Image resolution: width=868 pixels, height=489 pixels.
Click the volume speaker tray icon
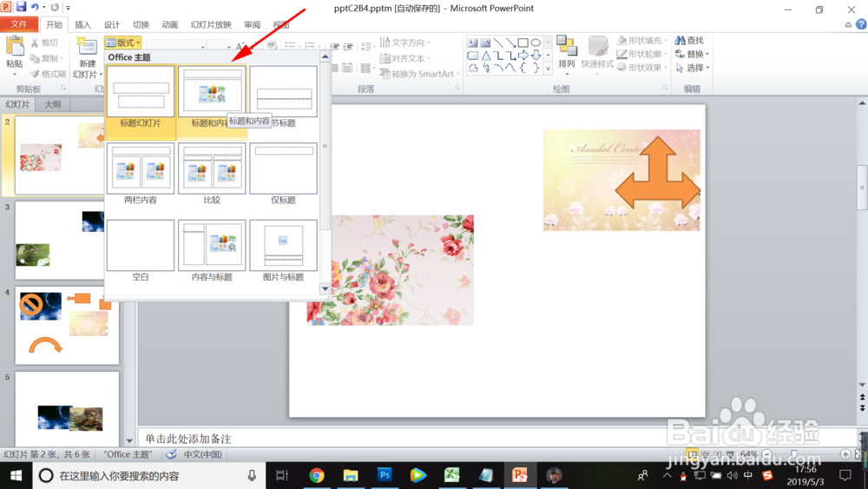click(x=732, y=475)
